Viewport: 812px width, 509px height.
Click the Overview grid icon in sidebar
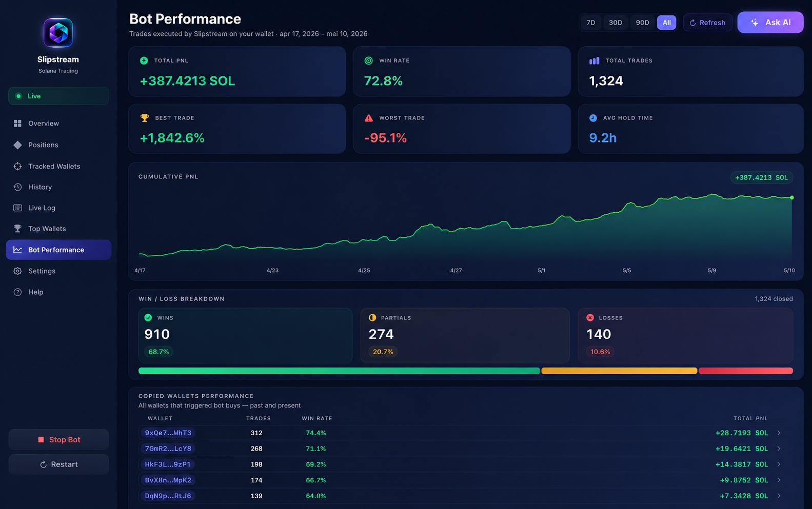pyautogui.click(x=17, y=124)
